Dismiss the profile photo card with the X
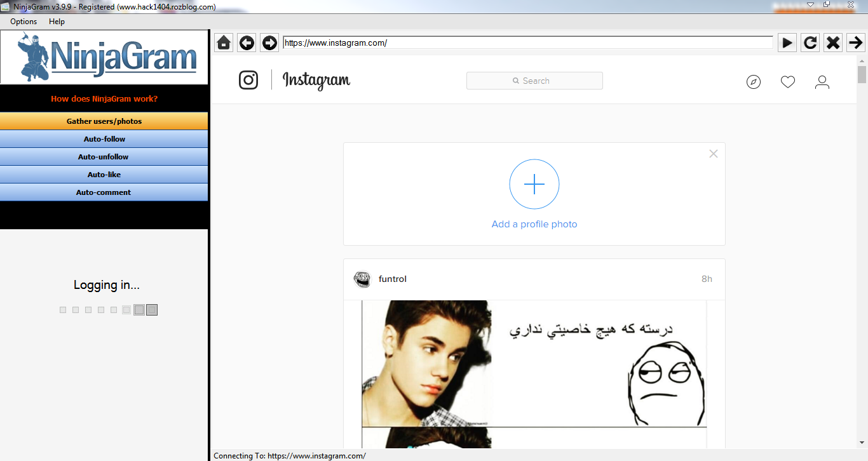The image size is (868, 461). pyautogui.click(x=714, y=154)
